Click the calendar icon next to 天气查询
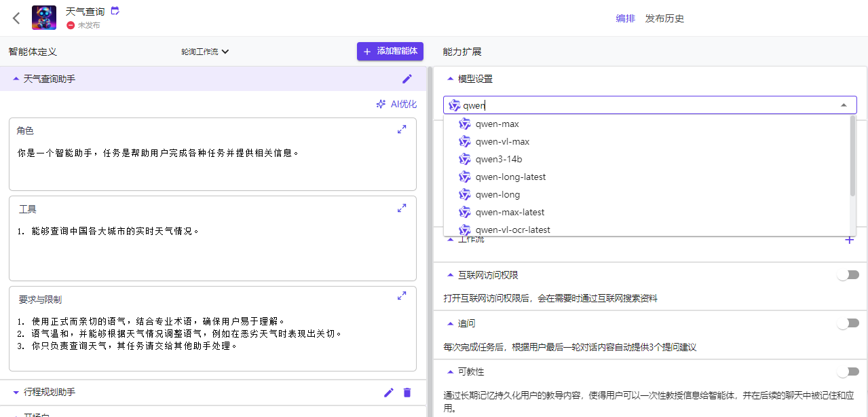The image size is (868, 417). pyautogui.click(x=115, y=11)
